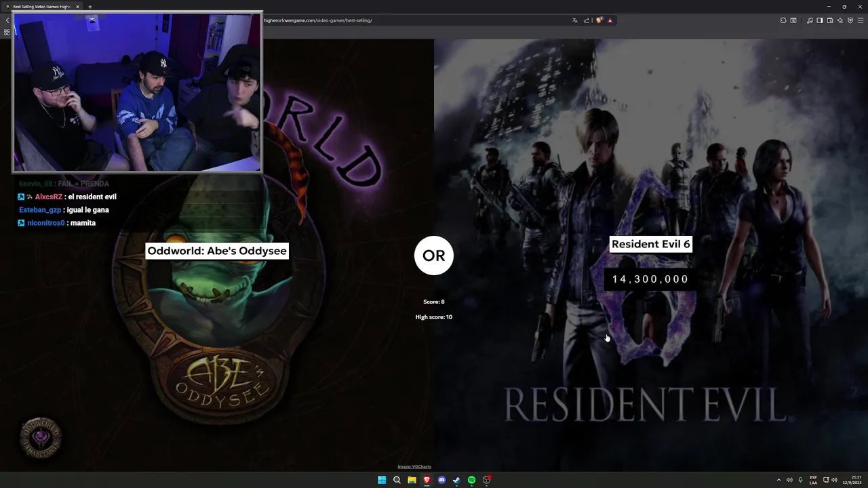Open a new browser tab
The image size is (868, 488).
coord(90,6)
